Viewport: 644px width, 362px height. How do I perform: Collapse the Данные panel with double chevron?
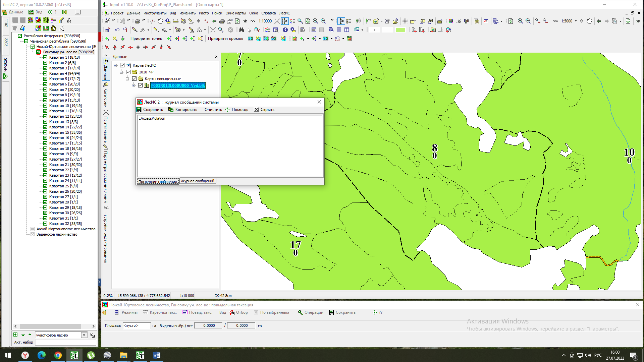[106, 56]
